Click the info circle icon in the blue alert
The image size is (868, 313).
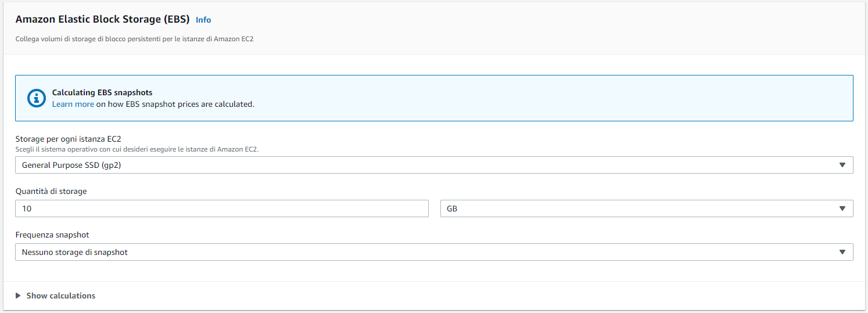click(37, 98)
